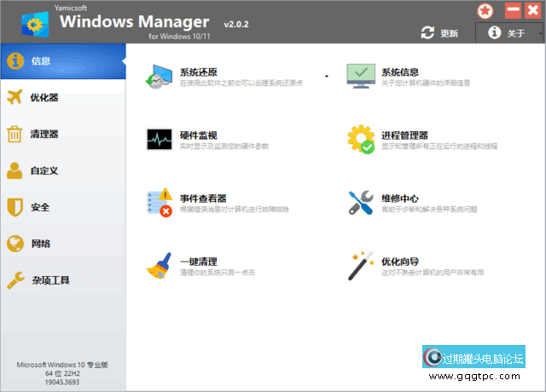Image resolution: width=546 pixels, height=392 pixels.
Task: Open the Cleaner (清理器) sidebar tab
Action: [62, 135]
